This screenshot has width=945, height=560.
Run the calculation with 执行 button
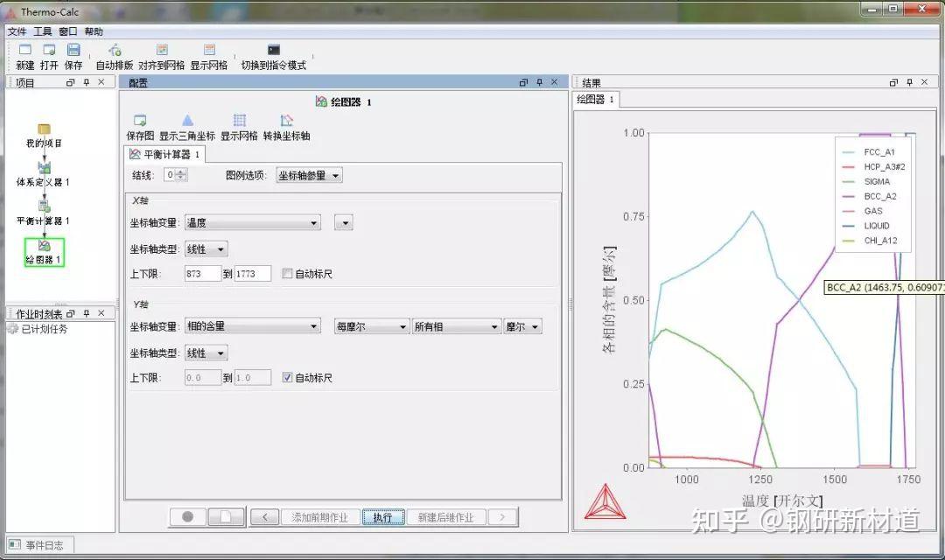click(382, 516)
